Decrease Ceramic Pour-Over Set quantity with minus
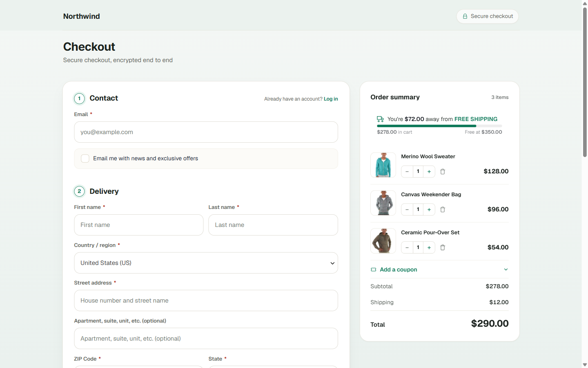The image size is (588, 368). pos(407,248)
